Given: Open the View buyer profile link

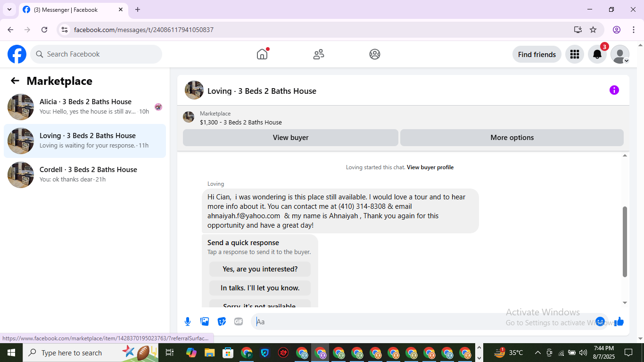Looking at the screenshot, I should click(430, 167).
